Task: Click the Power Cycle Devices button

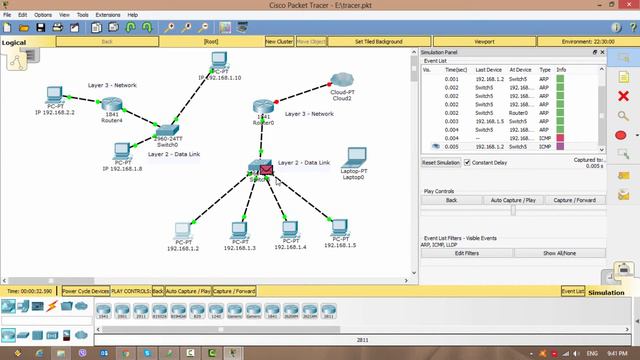Action: click(x=86, y=291)
